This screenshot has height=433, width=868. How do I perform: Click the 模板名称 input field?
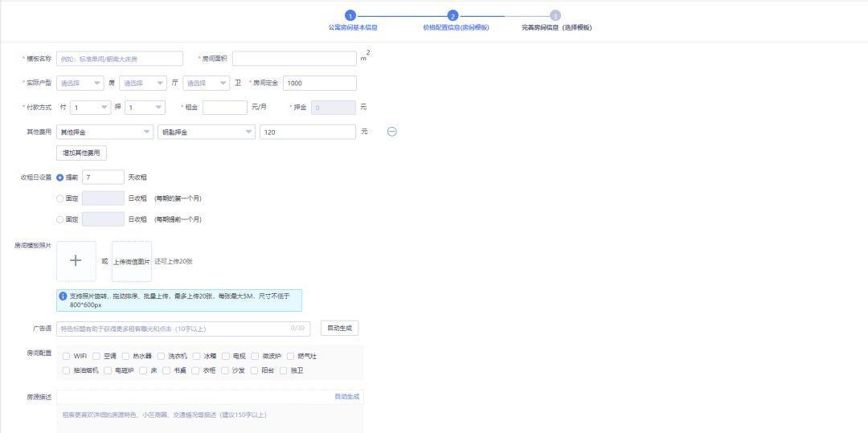[120, 59]
